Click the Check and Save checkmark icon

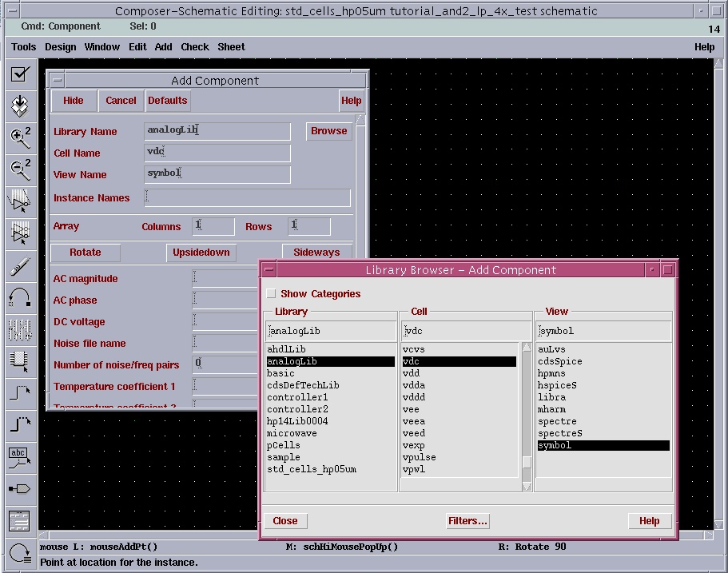20,74
